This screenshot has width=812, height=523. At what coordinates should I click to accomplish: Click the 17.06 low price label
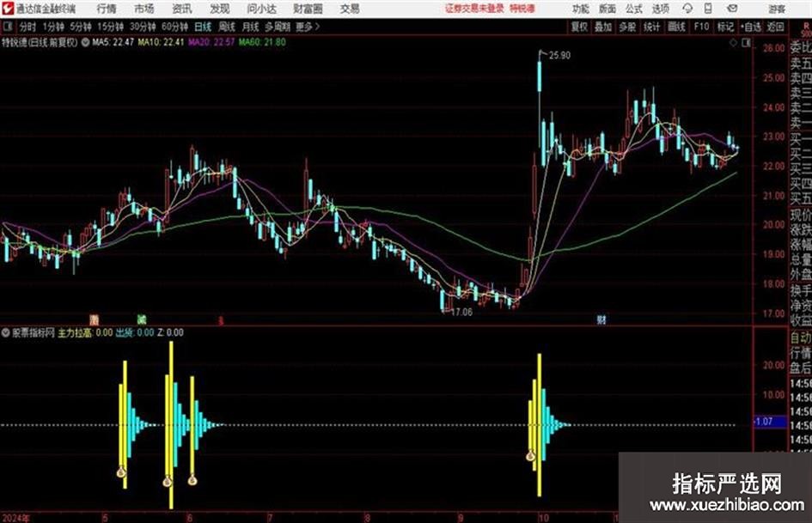(461, 313)
